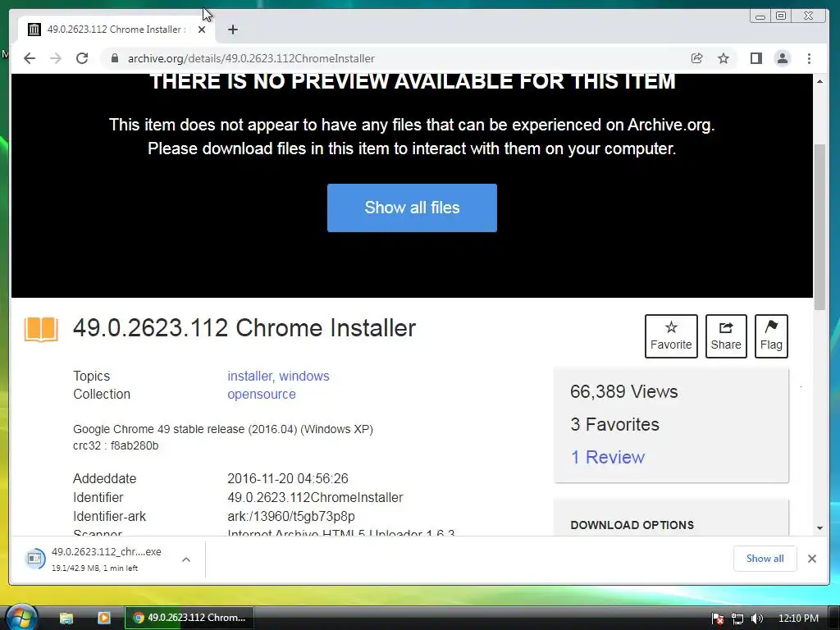Image resolution: width=840 pixels, height=630 pixels.
Task: Click the Google Chrome 49 stable release description
Action: coord(223,429)
